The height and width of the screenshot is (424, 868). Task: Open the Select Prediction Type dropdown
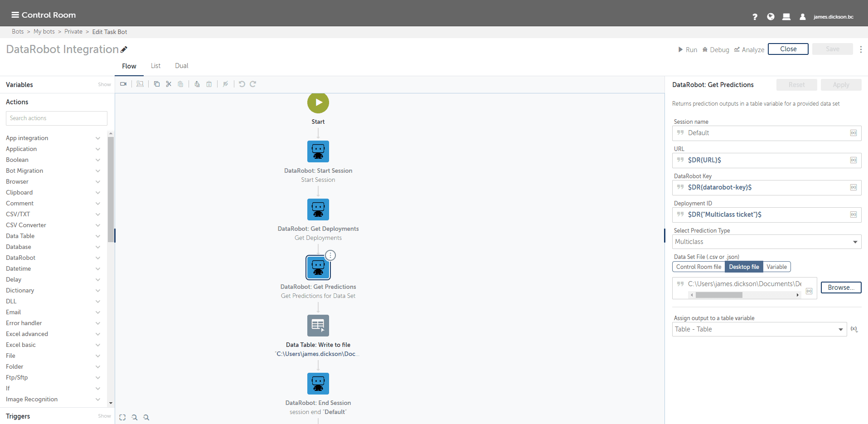[x=766, y=242]
